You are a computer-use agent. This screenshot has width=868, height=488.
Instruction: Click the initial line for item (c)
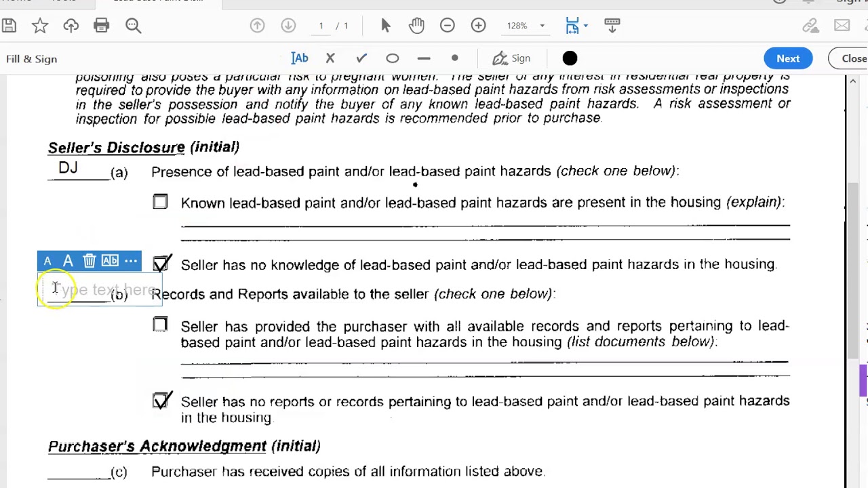click(x=79, y=477)
